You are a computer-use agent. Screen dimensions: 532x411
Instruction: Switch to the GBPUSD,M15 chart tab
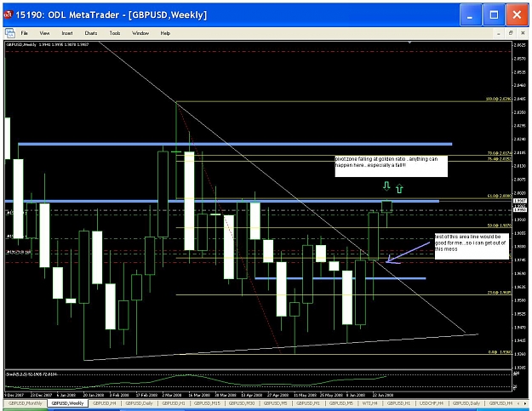207,403
